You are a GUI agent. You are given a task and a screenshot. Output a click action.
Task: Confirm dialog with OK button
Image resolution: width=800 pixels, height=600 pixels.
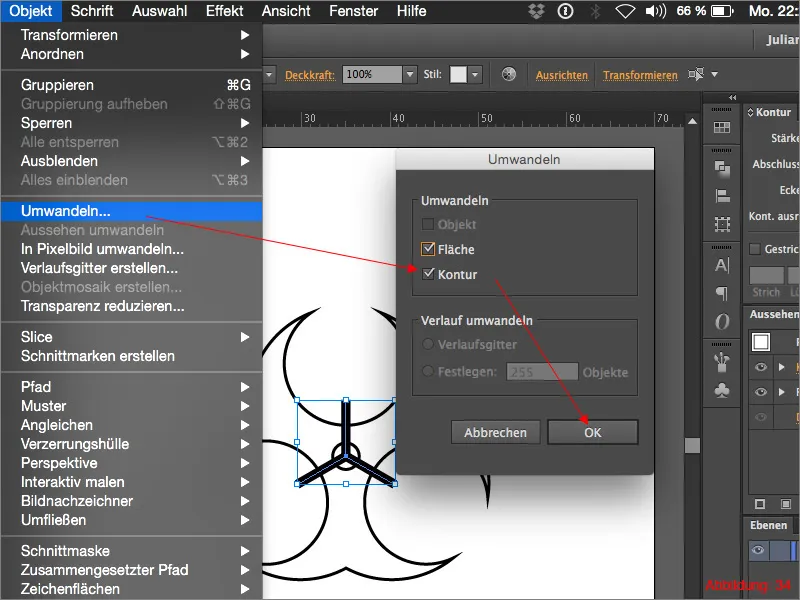[x=592, y=433]
